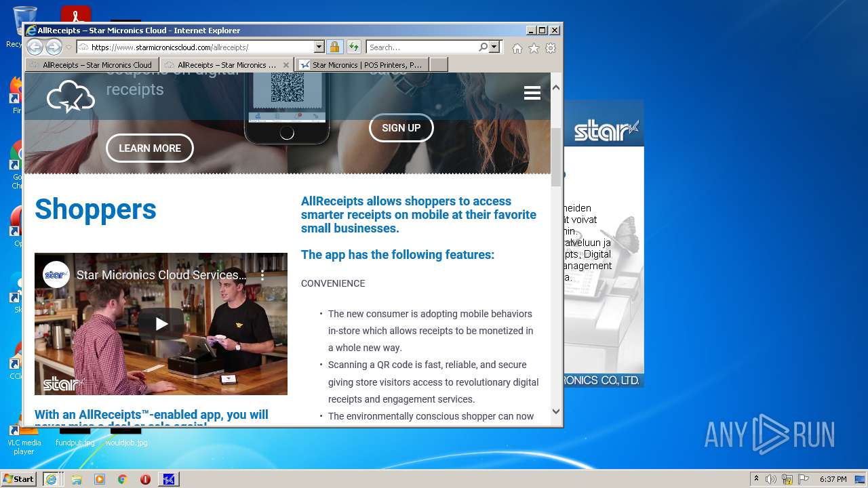Click the Shoppers heading
This screenshot has width=868, height=488.
(x=96, y=209)
